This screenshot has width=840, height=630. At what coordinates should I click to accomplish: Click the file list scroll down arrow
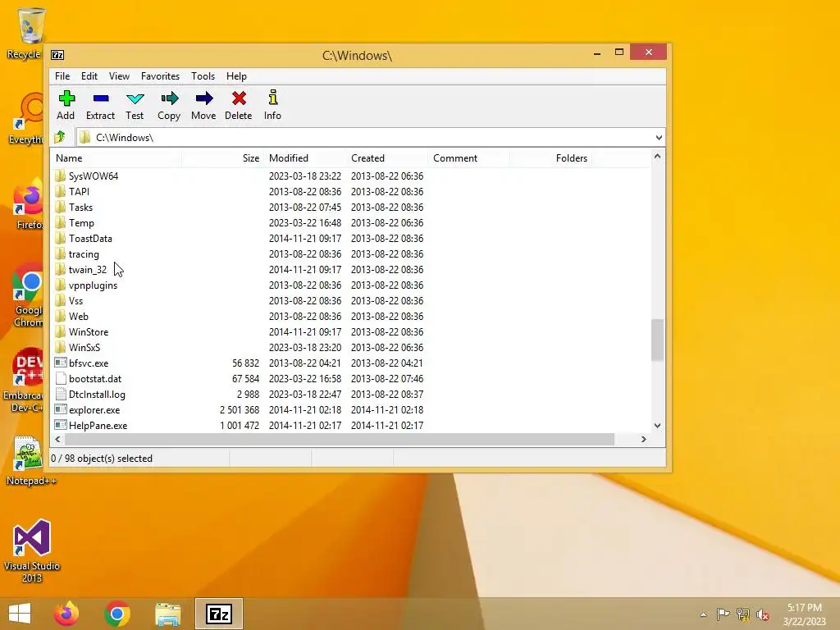tap(657, 426)
